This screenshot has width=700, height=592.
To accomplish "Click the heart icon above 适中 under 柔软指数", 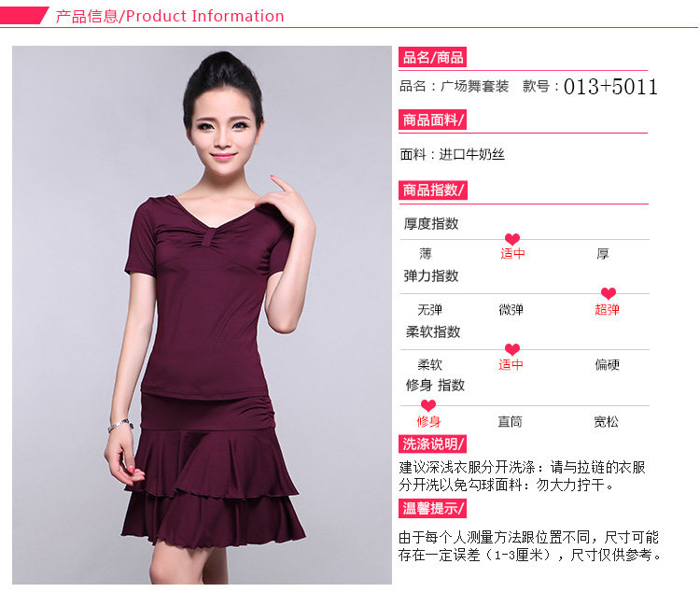I will pyautogui.click(x=512, y=349).
